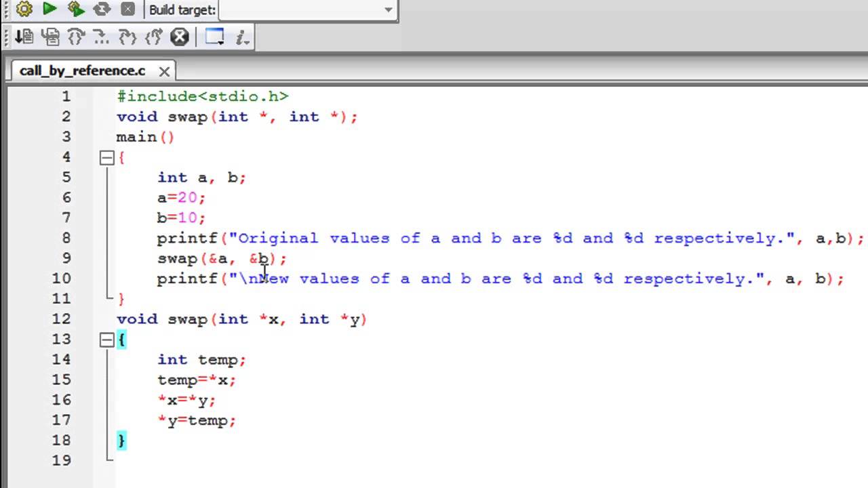Click the 'a=20;' assignment
The height and width of the screenshot is (488, 868).
(x=181, y=198)
